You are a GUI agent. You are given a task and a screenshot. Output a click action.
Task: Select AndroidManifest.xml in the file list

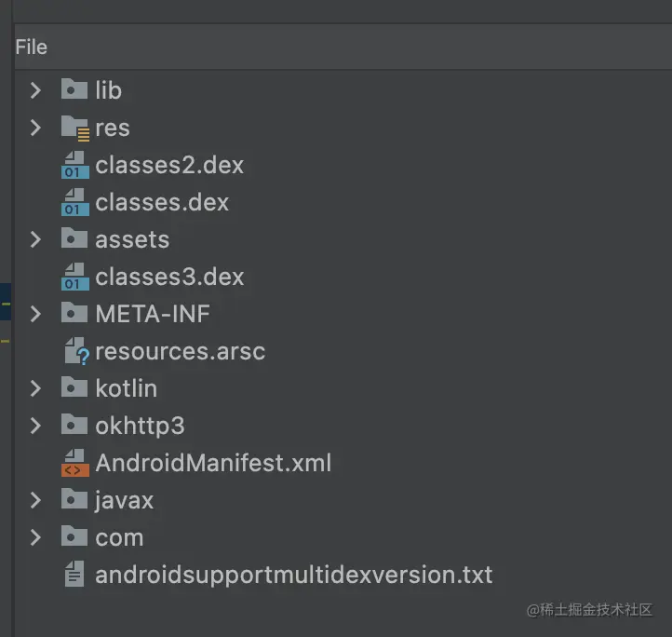213,463
